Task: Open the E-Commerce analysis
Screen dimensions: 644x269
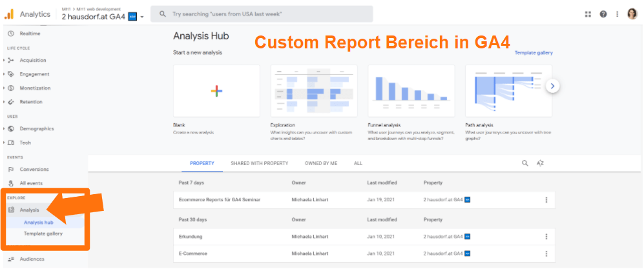Action: pyautogui.click(x=193, y=254)
